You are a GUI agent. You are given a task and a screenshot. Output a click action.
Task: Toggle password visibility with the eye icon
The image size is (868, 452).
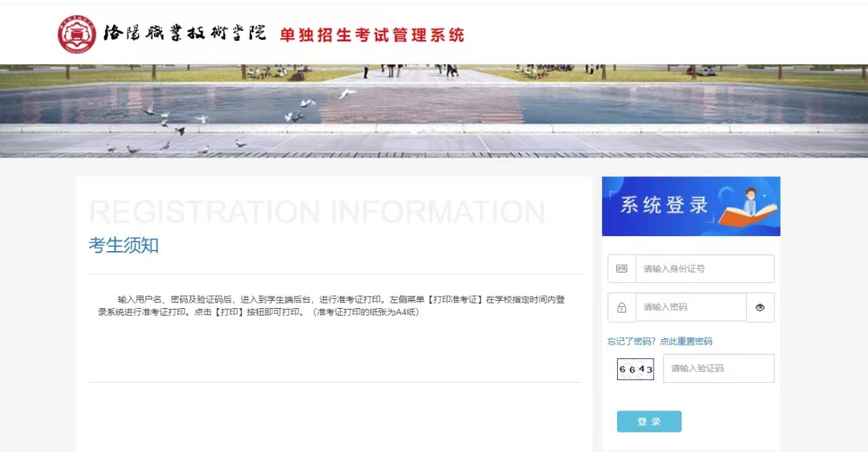[x=760, y=307]
